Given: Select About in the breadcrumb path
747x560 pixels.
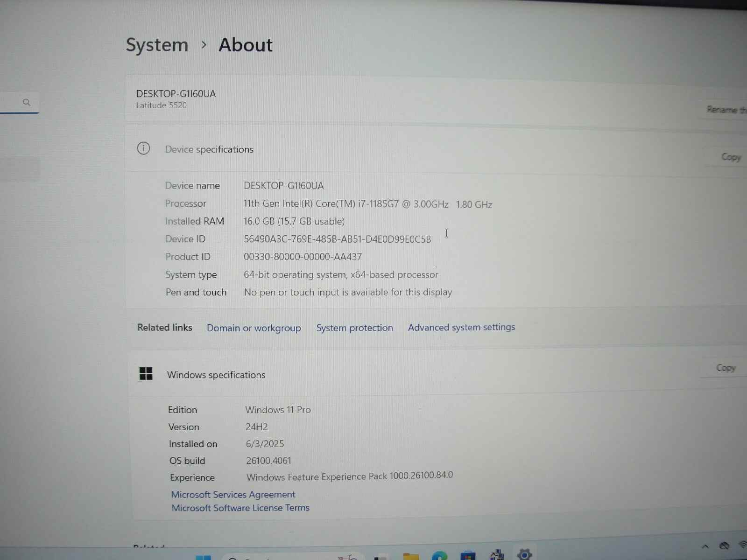Looking at the screenshot, I should (x=245, y=45).
